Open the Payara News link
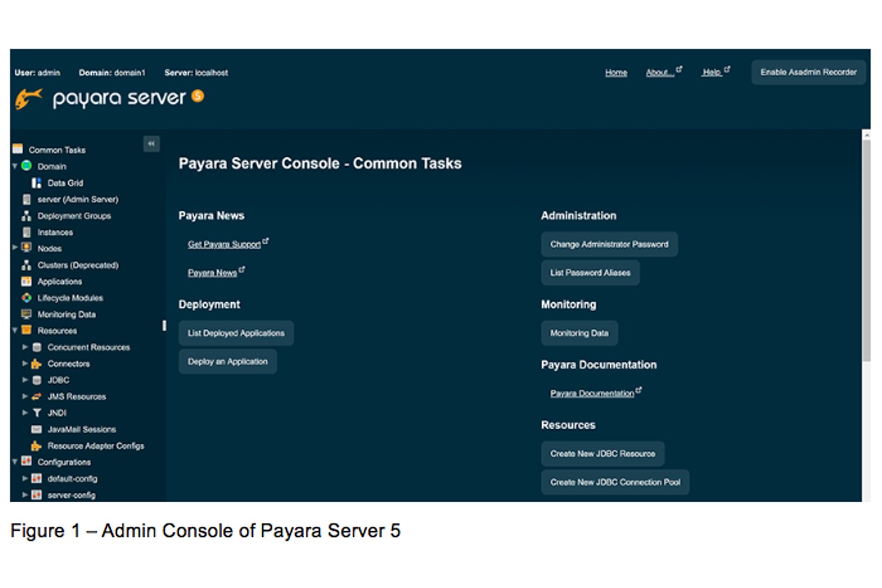882x588 pixels. point(216,272)
